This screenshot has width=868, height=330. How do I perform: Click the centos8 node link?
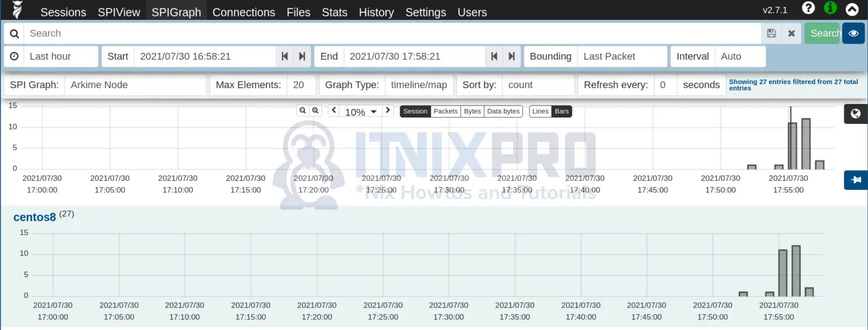(x=34, y=217)
